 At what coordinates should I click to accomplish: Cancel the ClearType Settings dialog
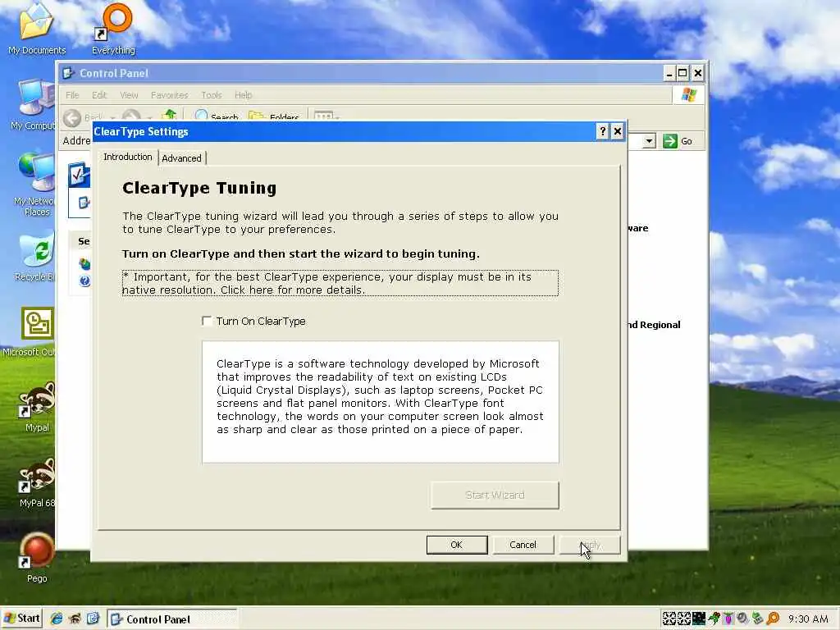tap(523, 545)
